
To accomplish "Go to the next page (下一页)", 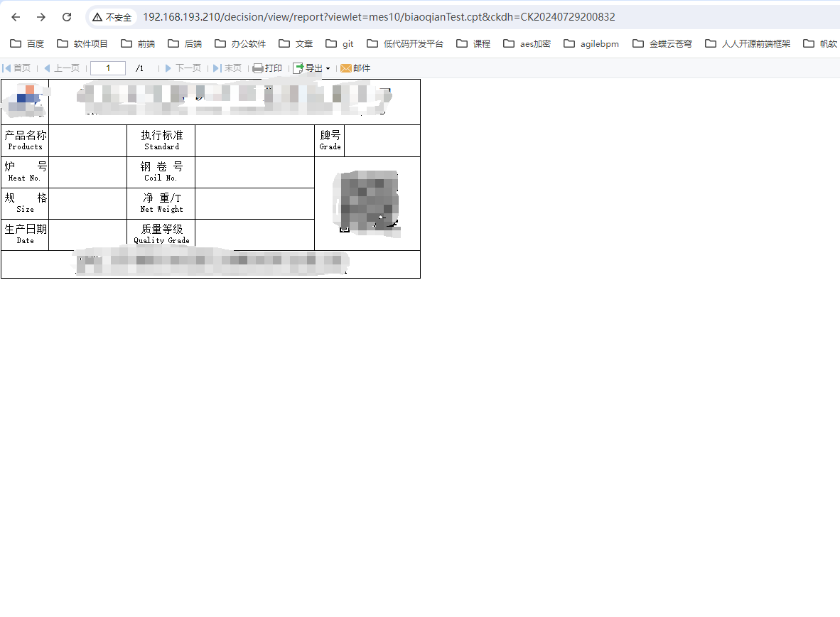I will (x=183, y=68).
